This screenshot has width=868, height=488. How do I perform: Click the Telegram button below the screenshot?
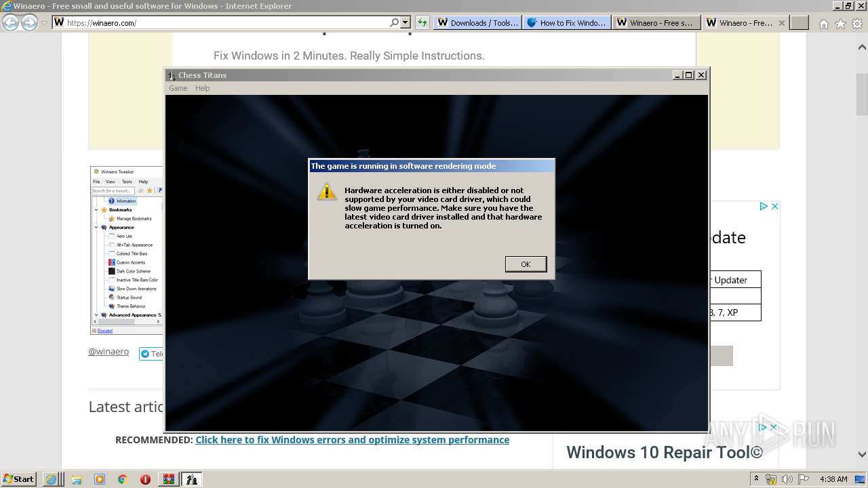[x=151, y=354]
